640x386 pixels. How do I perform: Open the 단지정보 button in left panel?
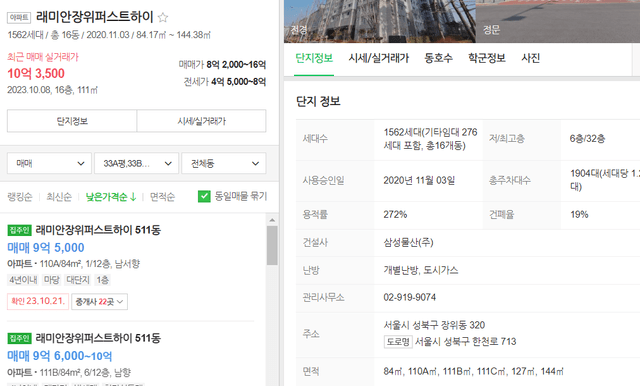(x=72, y=121)
